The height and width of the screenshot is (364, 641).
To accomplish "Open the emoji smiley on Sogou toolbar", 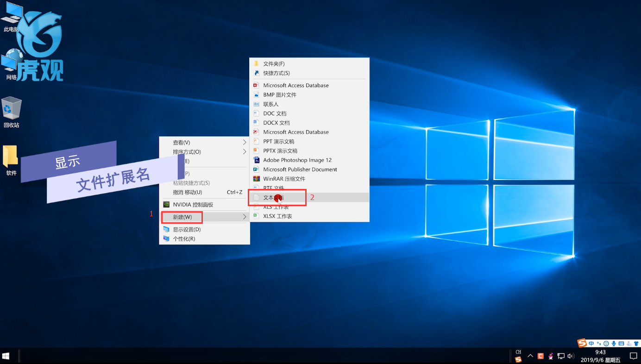I will tap(606, 344).
